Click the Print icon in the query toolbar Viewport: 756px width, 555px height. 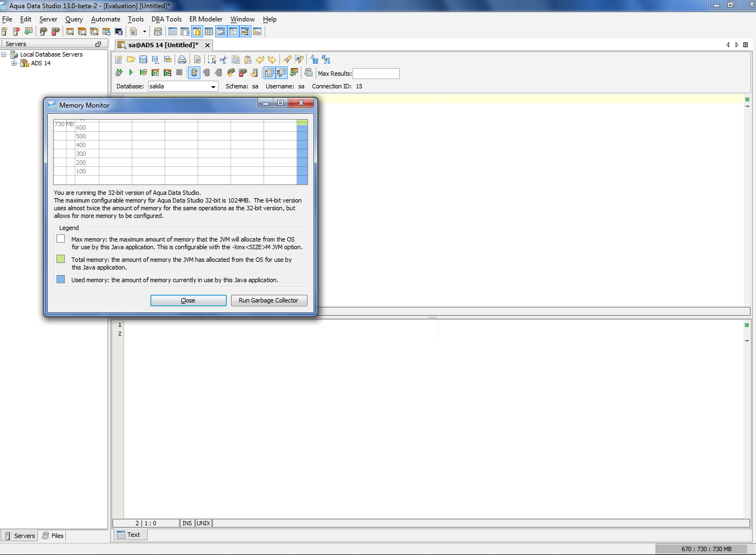pos(182,60)
